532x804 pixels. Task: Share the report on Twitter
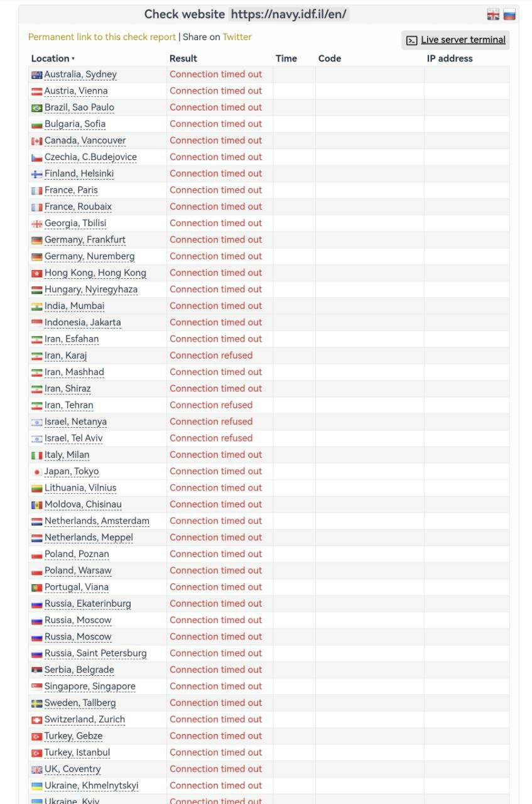237,37
